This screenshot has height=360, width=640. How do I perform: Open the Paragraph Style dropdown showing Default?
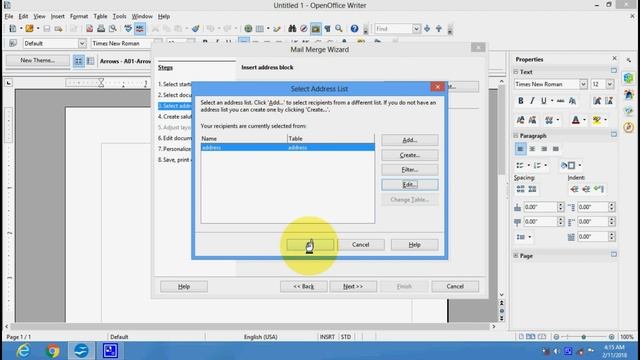click(x=82, y=43)
